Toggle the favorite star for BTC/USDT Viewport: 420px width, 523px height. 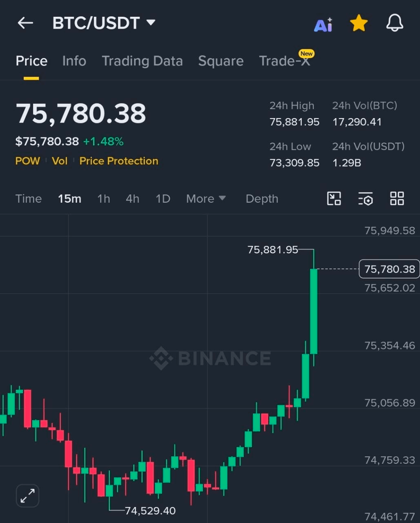(x=359, y=23)
